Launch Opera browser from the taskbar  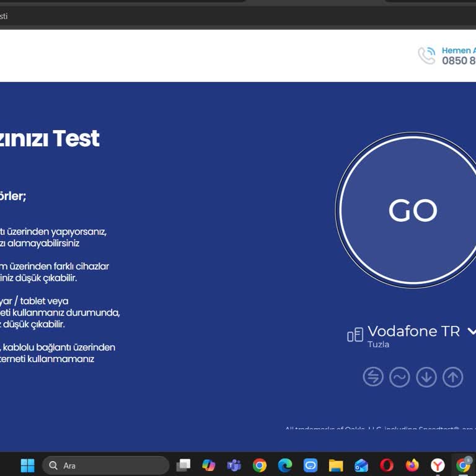pyautogui.click(x=387, y=465)
